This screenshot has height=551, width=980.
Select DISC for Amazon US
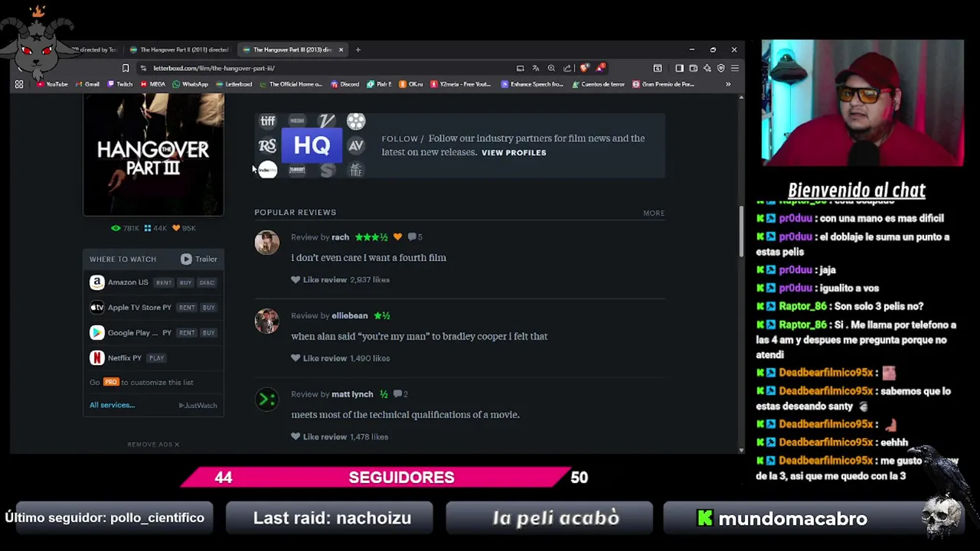207,282
